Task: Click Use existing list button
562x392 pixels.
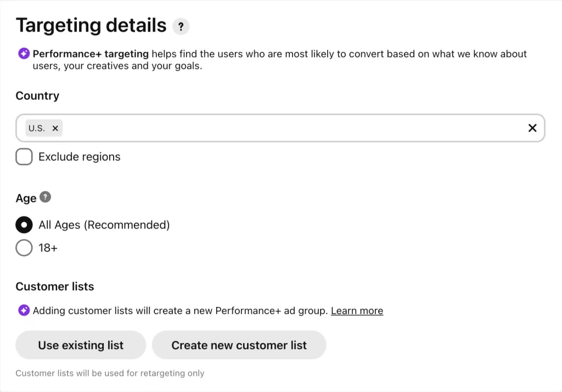Action: pos(81,345)
